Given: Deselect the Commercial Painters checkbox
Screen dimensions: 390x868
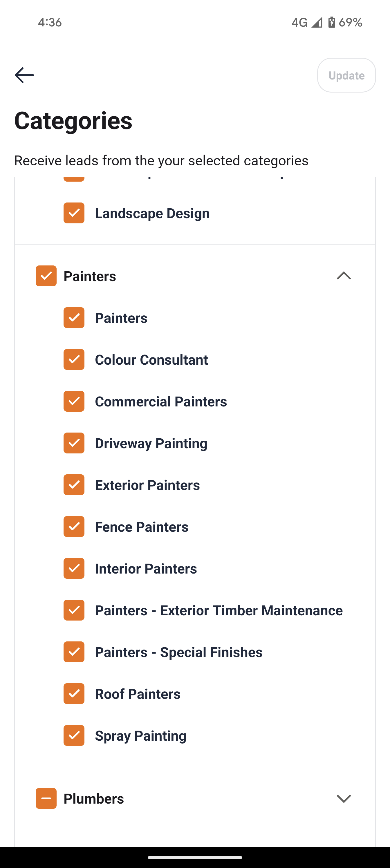Looking at the screenshot, I should click(74, 401).
